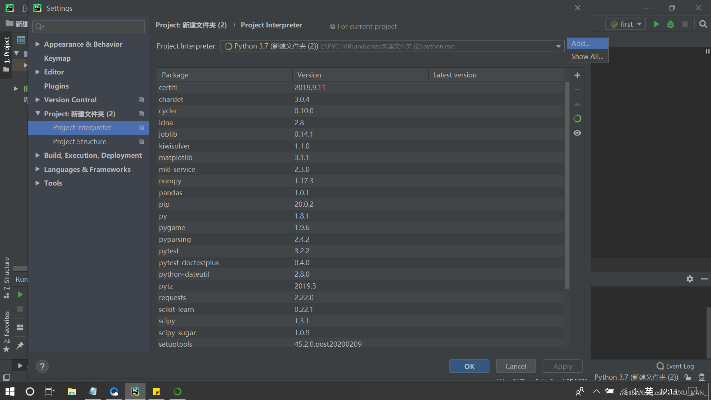The image size is (711, 400).
Task: Click the green Run arrow in the toolbar
Action: coord(656,24)
